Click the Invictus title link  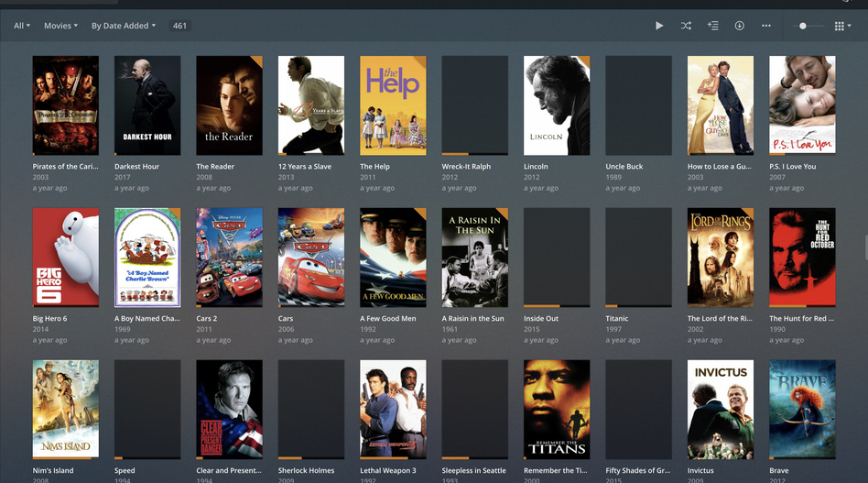pos(700,471)
